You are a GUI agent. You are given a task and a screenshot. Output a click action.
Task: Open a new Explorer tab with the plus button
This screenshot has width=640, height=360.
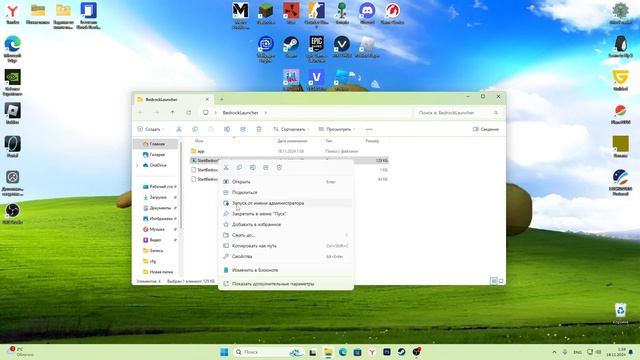tap(222, 99)
